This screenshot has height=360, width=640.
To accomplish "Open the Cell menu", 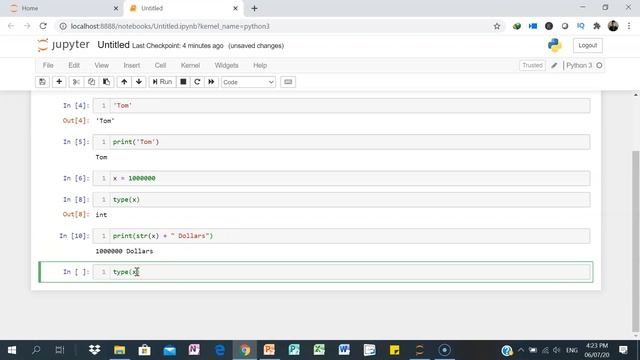I will pyautogui.click(x=160, y=65).
